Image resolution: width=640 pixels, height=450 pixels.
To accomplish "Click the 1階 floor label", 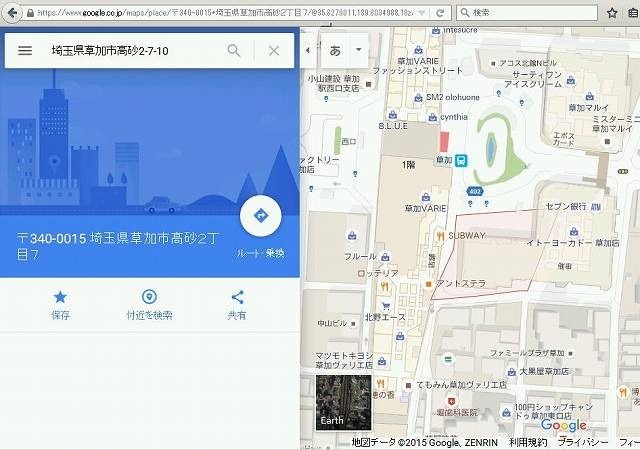I will [x=408, y=165].
